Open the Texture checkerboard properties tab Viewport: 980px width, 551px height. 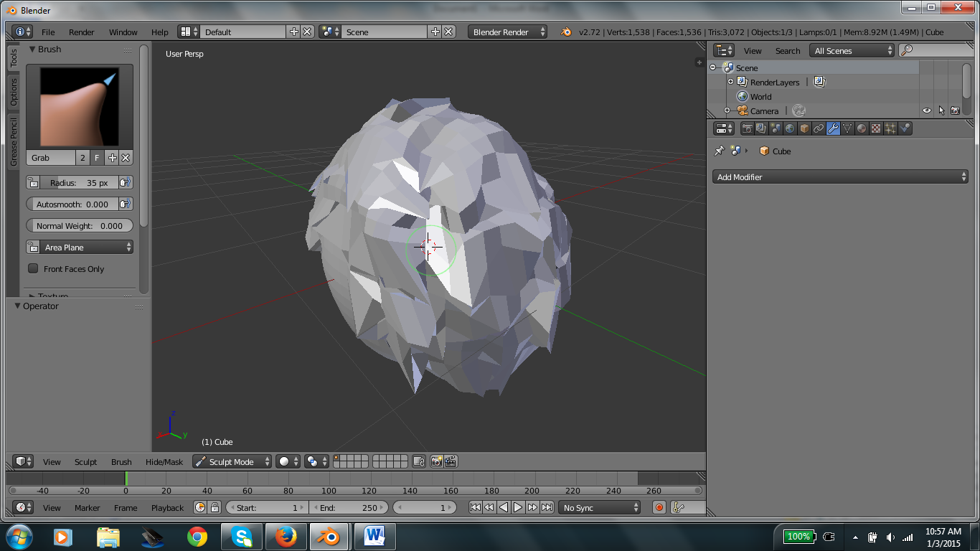(x=876, y=128)
